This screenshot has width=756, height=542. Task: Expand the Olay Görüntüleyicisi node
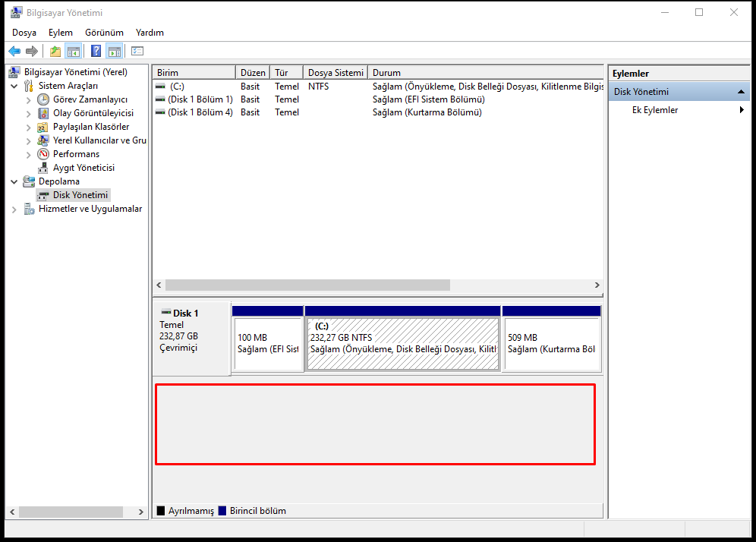click(x=28, y=113)
